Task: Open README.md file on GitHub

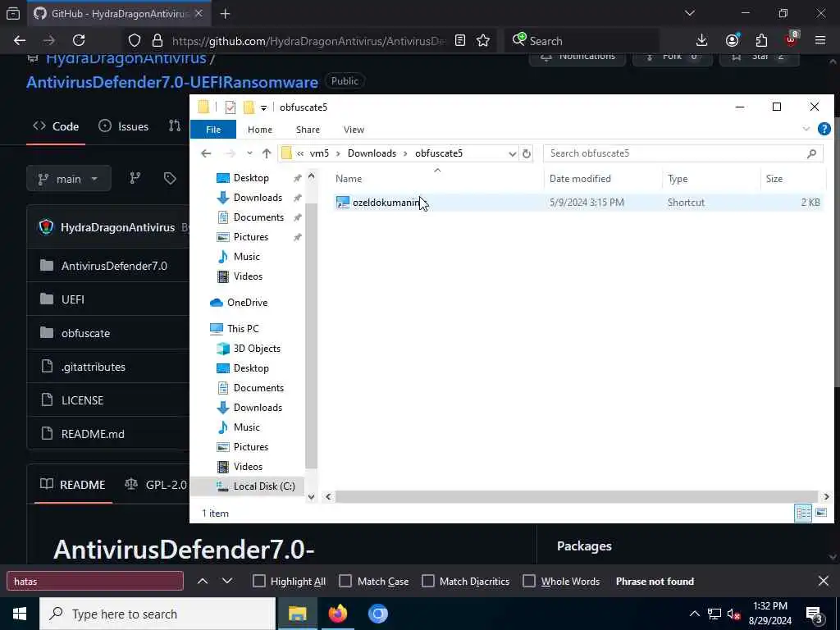Action: point(93,434)
